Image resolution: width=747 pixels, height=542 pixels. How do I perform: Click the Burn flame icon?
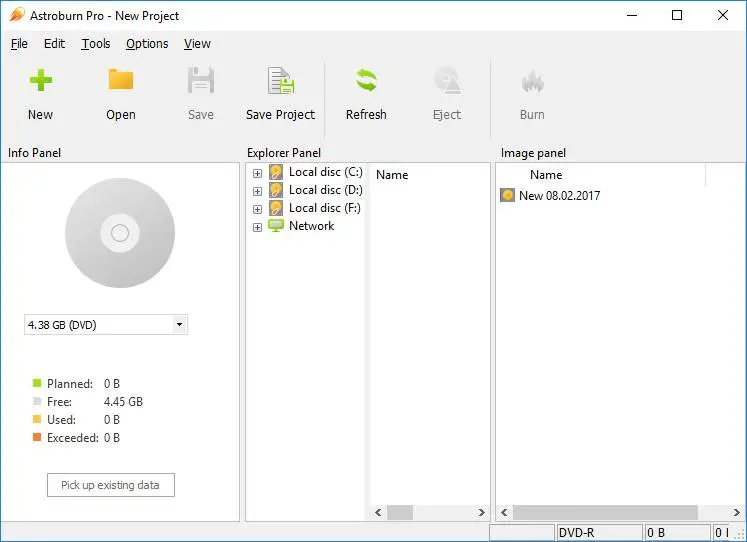pos(532,80)
